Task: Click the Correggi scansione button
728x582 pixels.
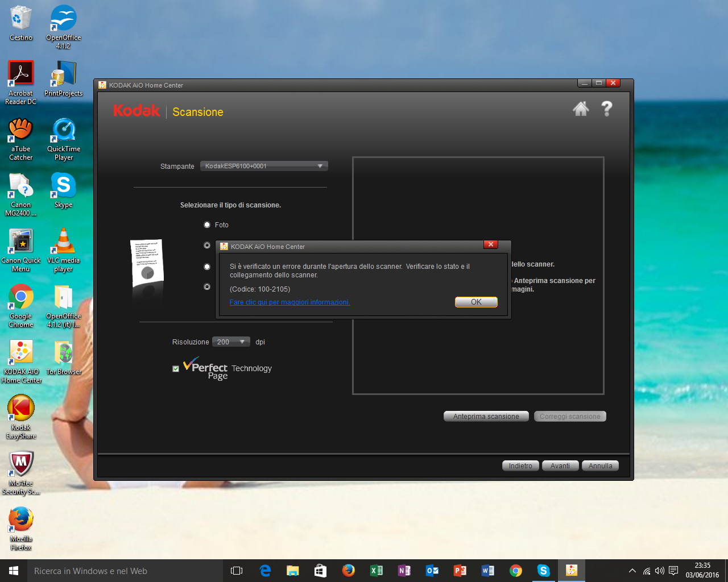Action: (x=570, y=417)
